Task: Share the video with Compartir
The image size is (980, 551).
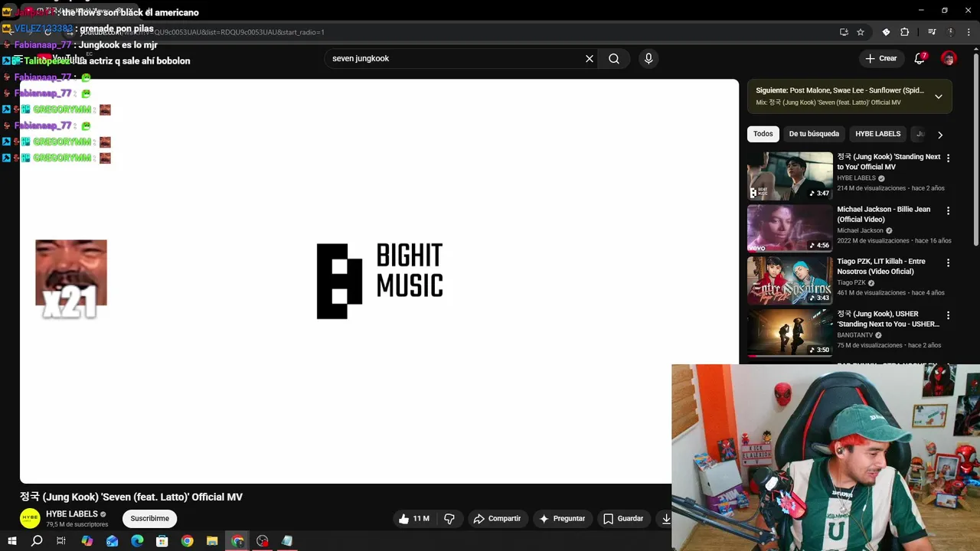Action: 497,519
